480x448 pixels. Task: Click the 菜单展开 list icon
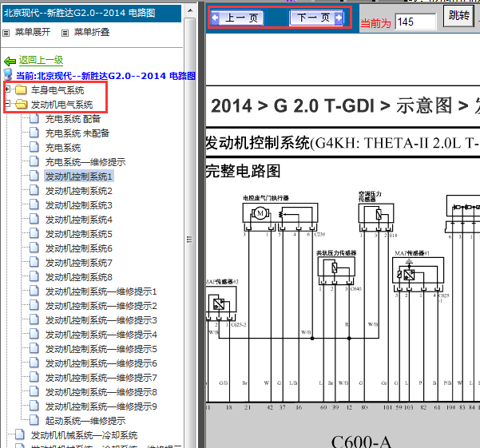(6, 33)
